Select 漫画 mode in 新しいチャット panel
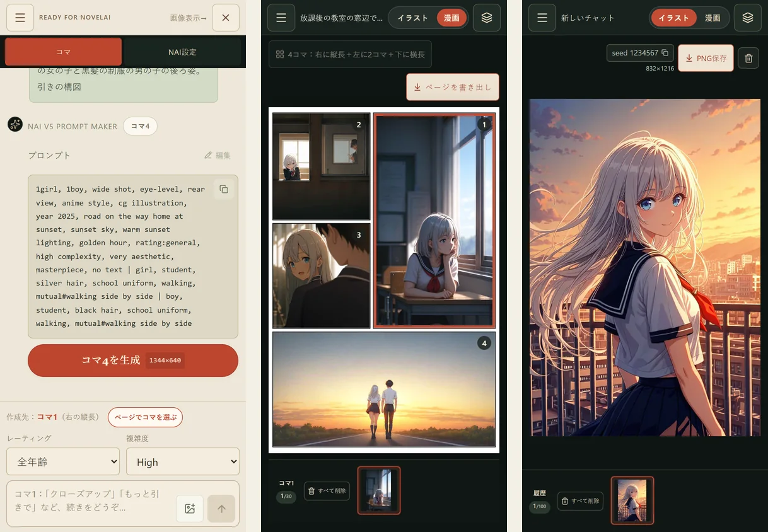This screenshot has width=768, height=532. pos(713,18)
